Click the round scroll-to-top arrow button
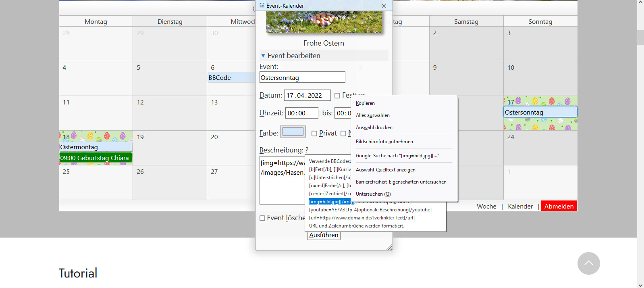Screen dimensions: 644x288 (x=588, y=263)
